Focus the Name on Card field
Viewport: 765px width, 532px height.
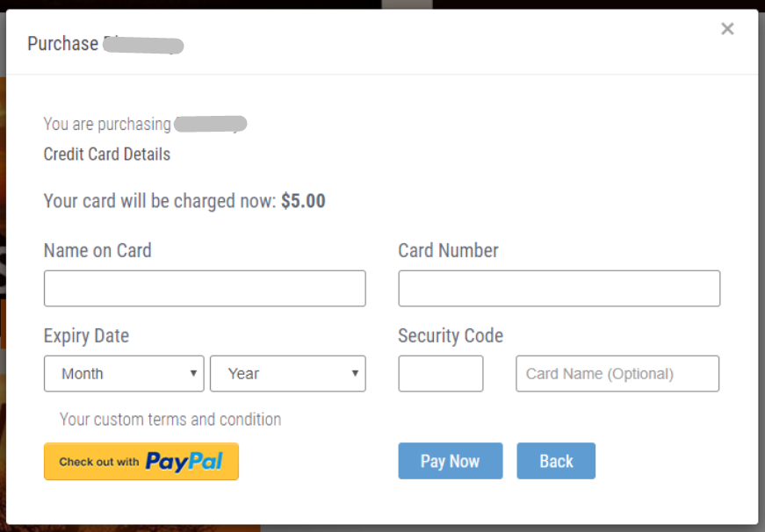click(x=205, y=288)
